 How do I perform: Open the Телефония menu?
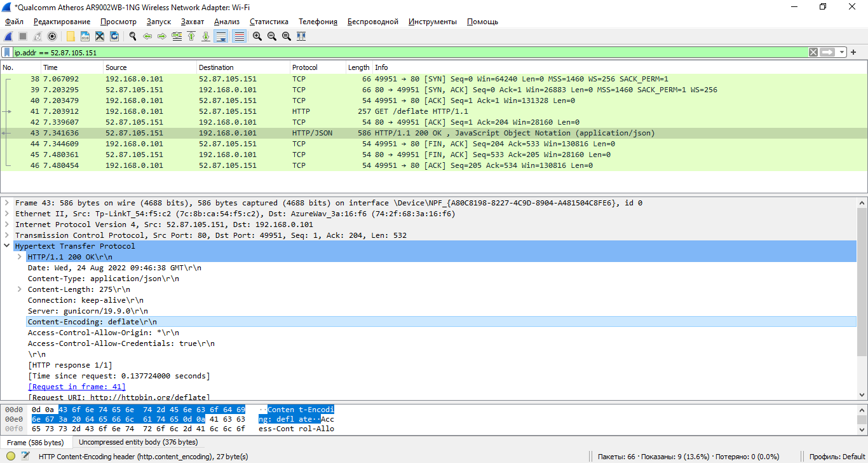pyautogui.click(x=318, y=22)
